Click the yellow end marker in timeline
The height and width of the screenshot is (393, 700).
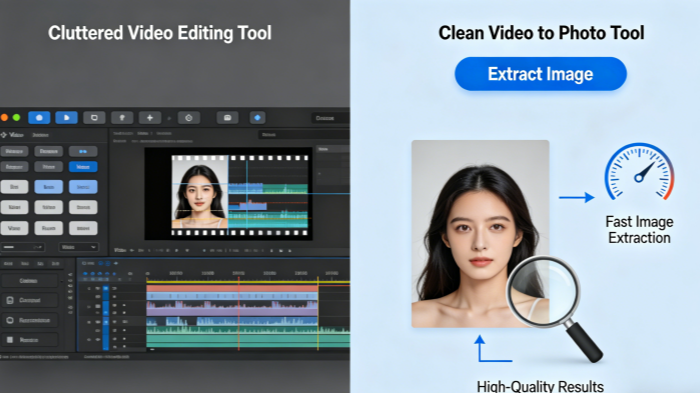pos(318,313)
